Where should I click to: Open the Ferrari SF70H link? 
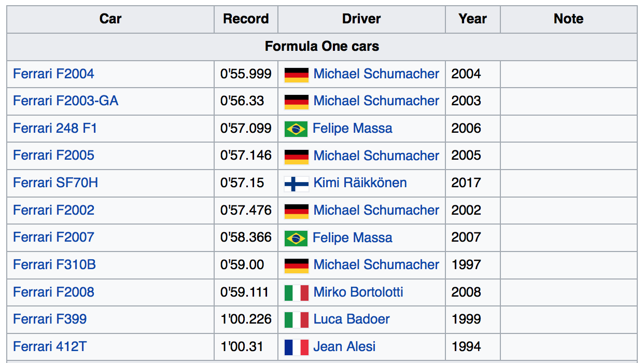[55, 183]
